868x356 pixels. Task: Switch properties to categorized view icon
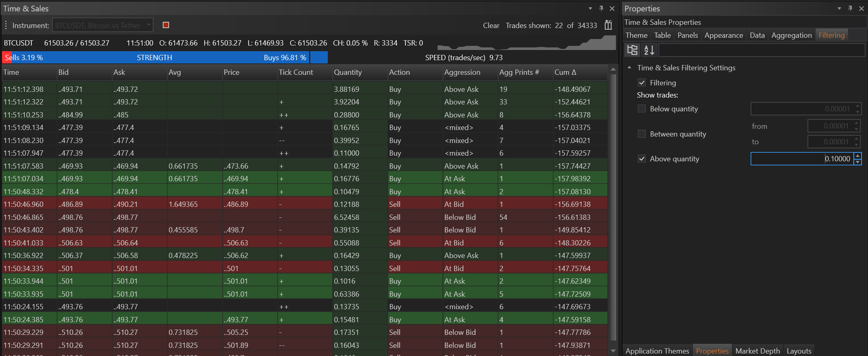pyautogui.click(x=632, y=50)
